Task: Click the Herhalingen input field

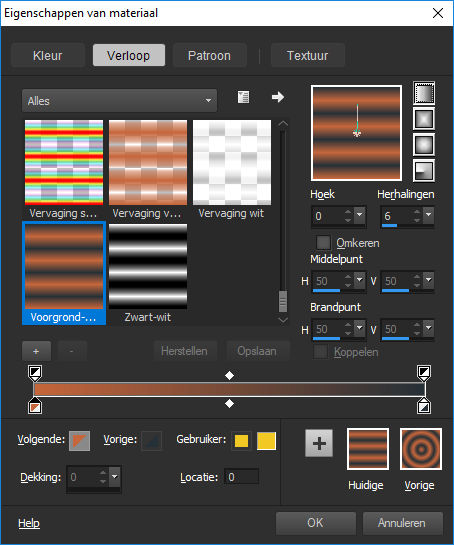Action: point(397,216)
